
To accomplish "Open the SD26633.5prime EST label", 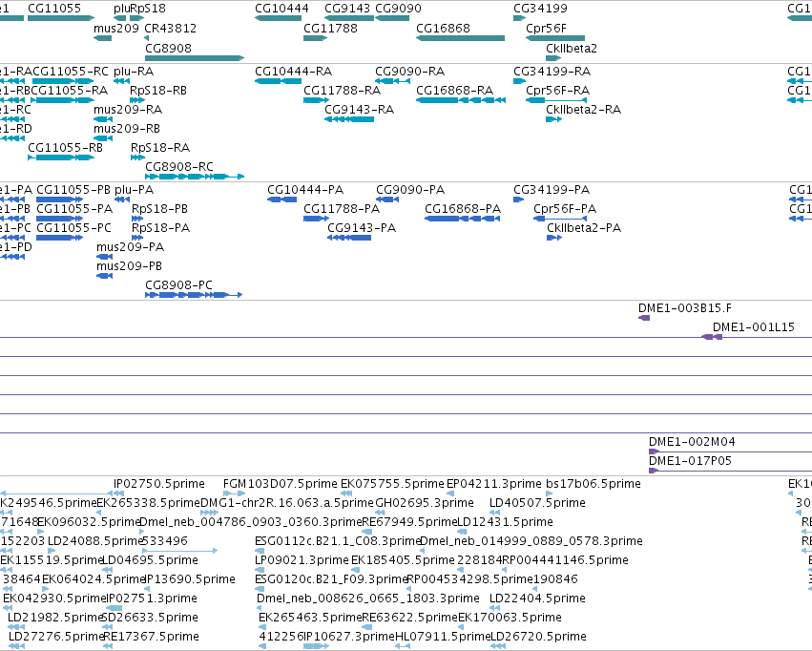I will (150, 618).
